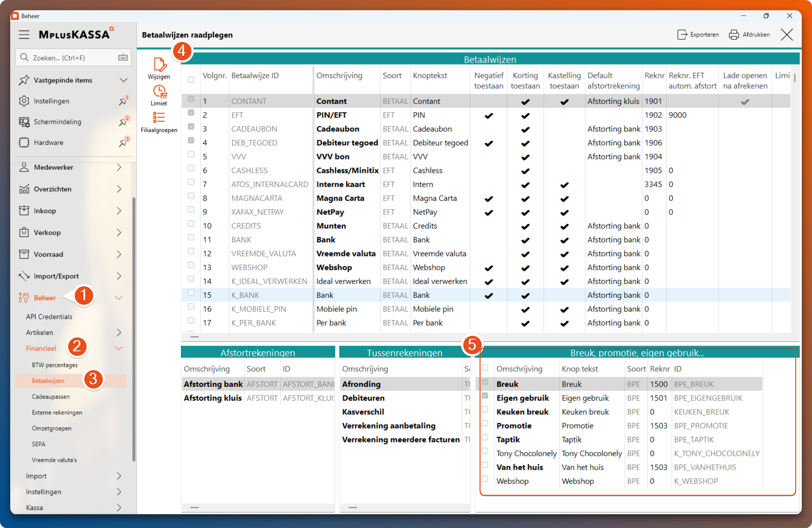812x528 pixels.
Task: Open the Cadeaupassen menu item
Action: tap(50, 396)
